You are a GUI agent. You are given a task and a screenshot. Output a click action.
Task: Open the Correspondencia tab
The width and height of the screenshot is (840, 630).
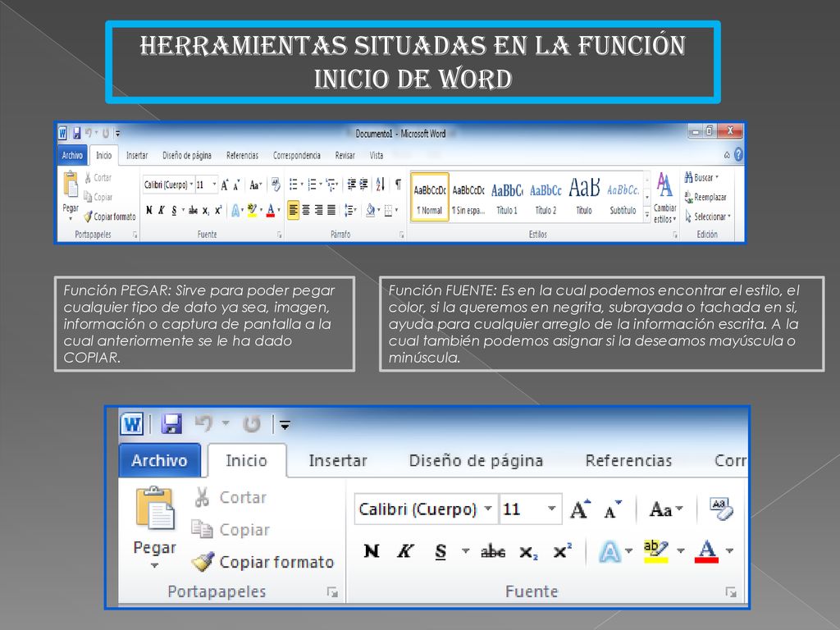click(x=297, y=155)
